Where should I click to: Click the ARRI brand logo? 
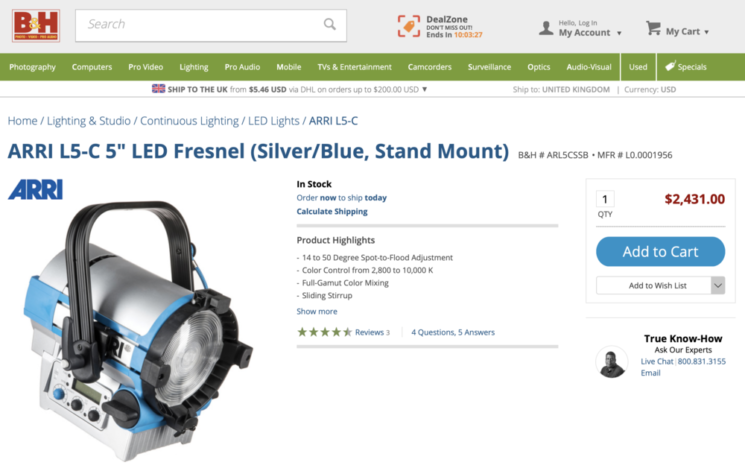point(36,190)
